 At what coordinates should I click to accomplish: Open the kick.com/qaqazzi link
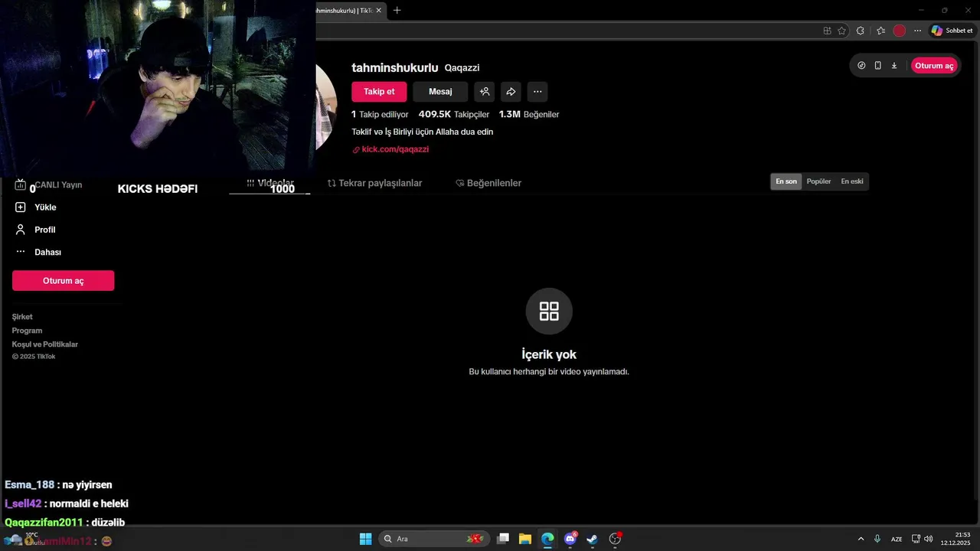pyautogui.click(x=395, y=149)
